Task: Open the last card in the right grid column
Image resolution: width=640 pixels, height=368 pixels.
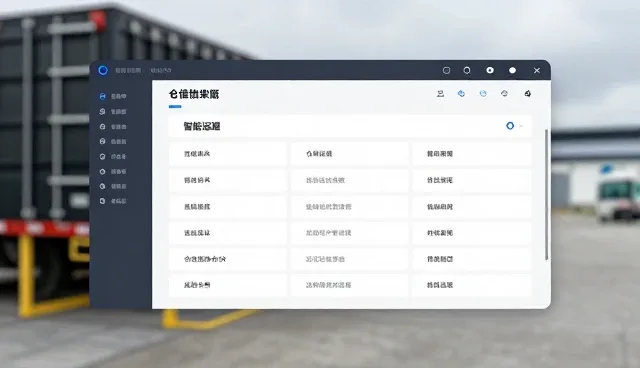Action: pyautogui.click(x=471, y=285)
